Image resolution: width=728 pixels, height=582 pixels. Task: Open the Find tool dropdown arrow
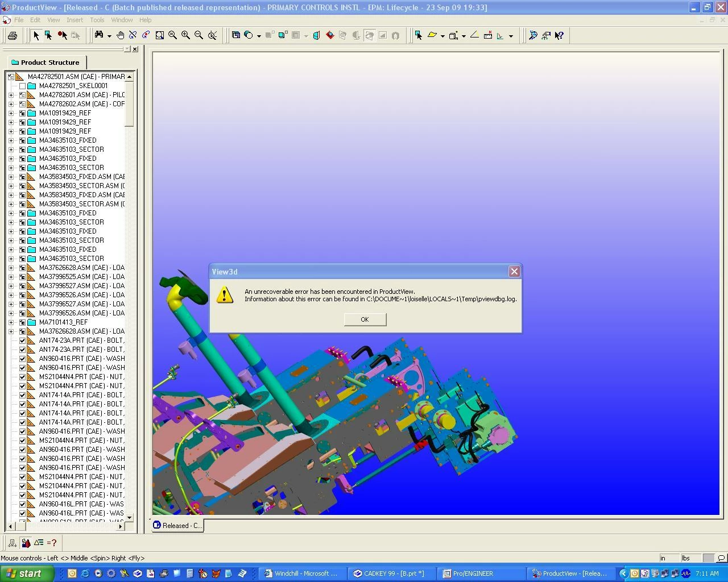(x=109, y=36)
